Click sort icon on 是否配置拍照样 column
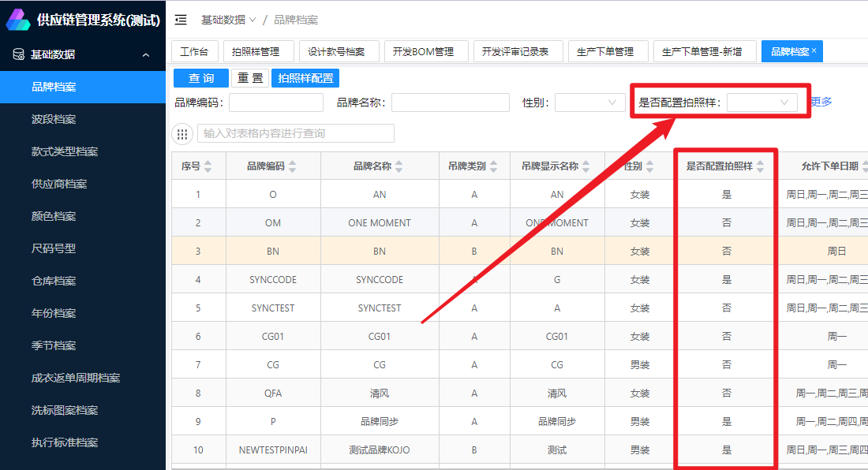Viewport: 868px width, 470px height. pos(760,166)
